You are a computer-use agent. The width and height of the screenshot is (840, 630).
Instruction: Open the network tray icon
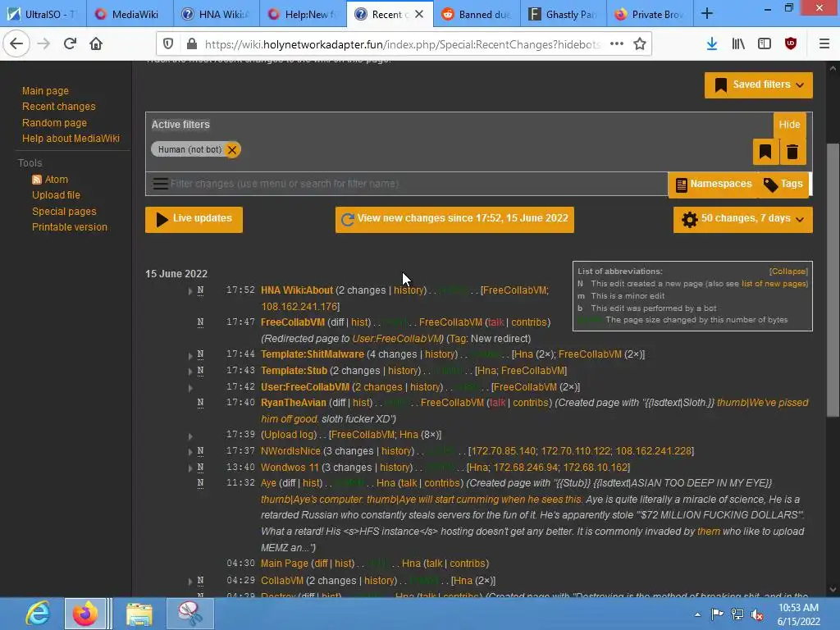[x=737, y=614]
